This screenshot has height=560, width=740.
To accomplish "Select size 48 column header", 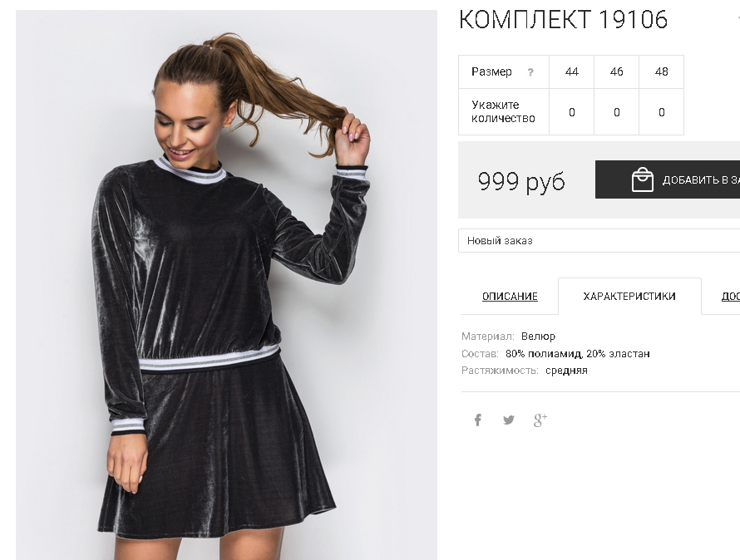I will (661, 71).
